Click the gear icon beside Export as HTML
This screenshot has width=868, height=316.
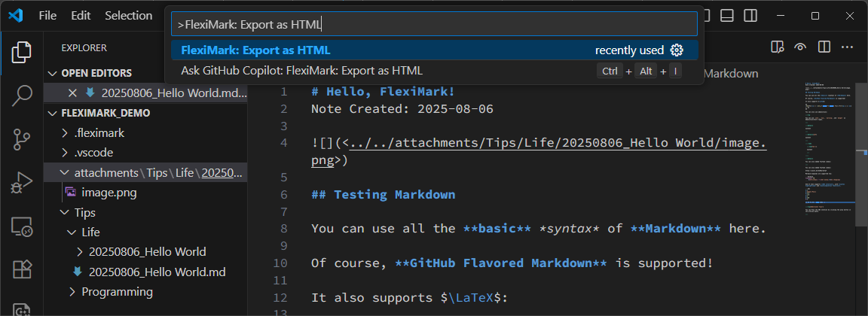pos(677,50)
